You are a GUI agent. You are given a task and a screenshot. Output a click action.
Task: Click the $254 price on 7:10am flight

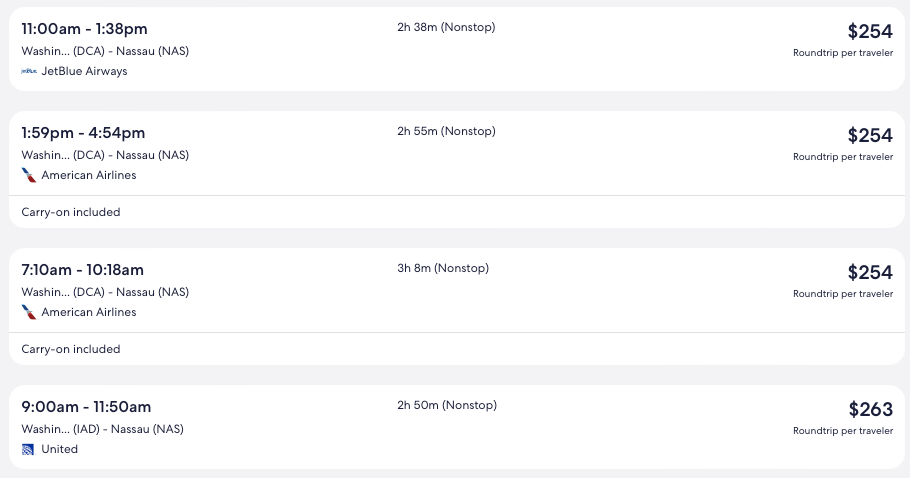tap(869, 272)
